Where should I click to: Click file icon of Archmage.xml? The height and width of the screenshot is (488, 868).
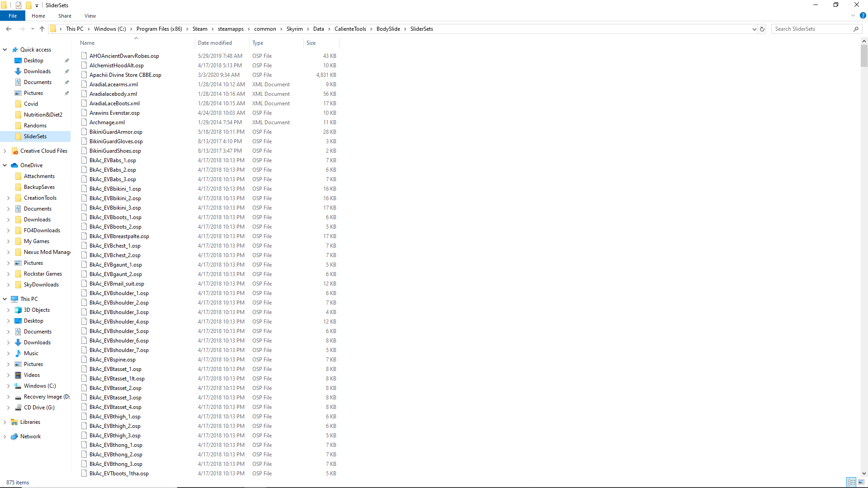[x=84, y=122]
